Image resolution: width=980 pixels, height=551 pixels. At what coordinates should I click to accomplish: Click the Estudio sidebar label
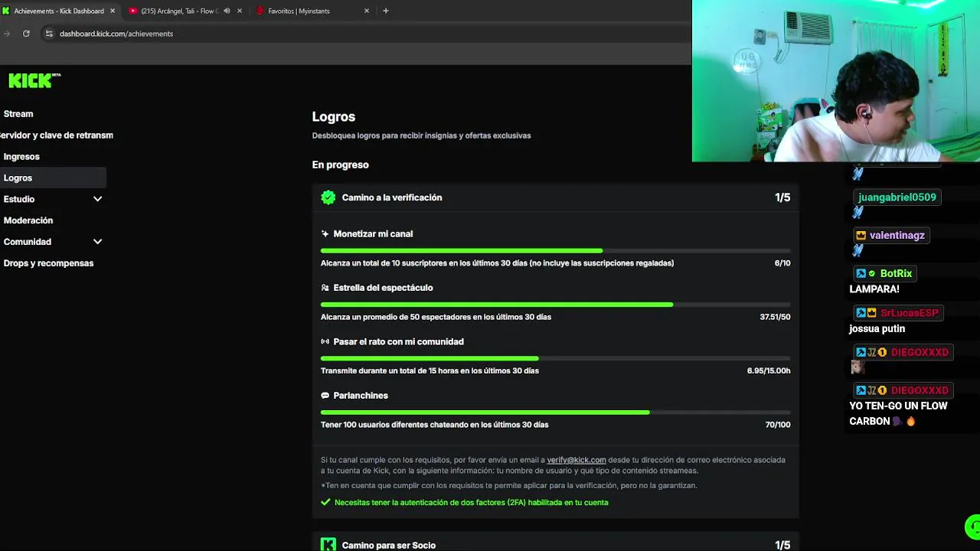click(x=19, y=199)
